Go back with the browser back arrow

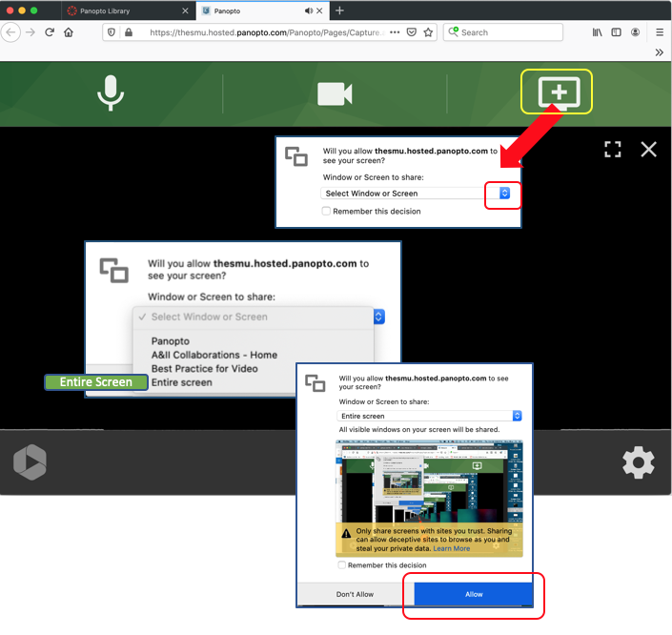pos(10,32)
